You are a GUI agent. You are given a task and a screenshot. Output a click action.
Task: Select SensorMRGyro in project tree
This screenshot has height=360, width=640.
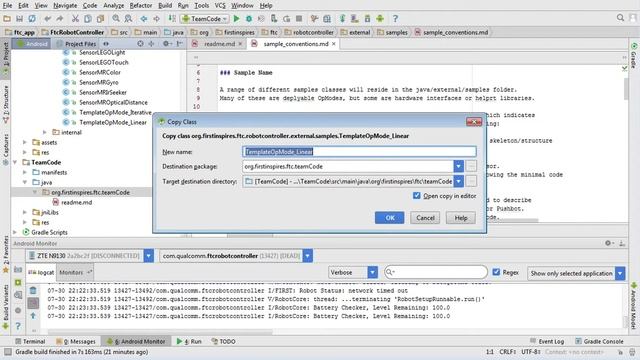(x=99, y=82)
